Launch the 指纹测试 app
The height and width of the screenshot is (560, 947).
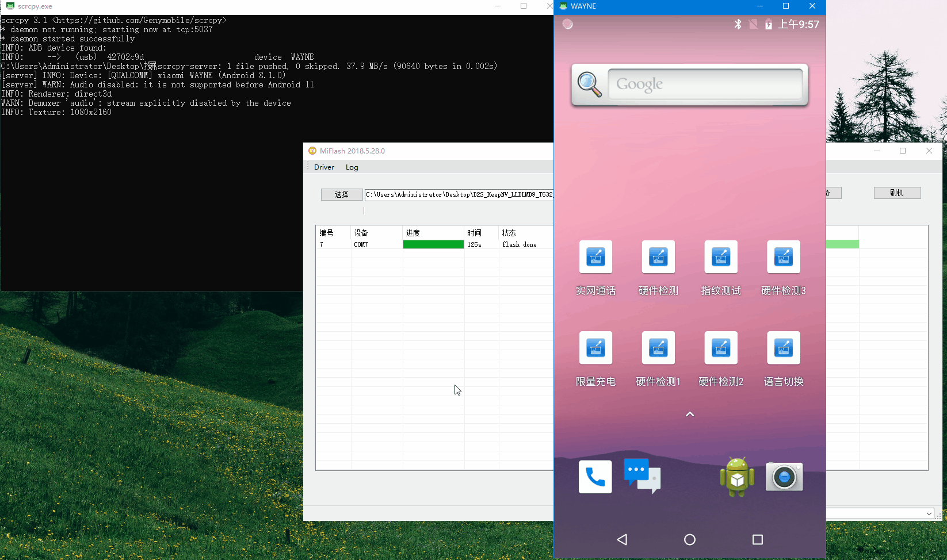(721, 257)
